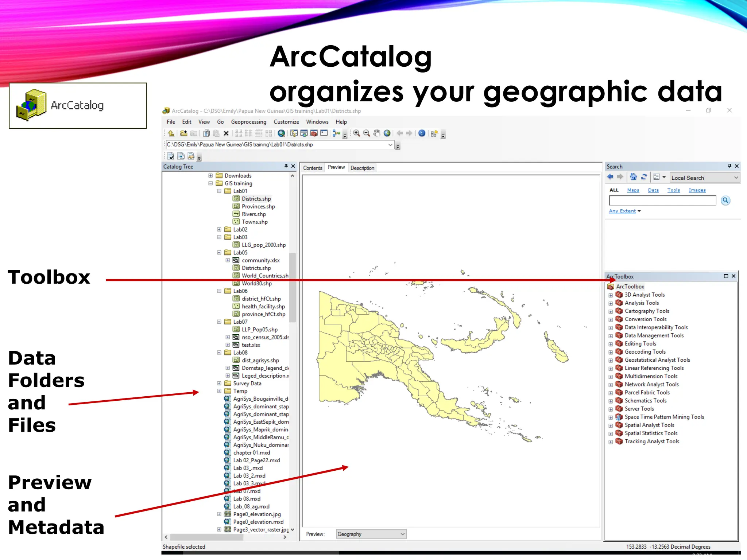Click the Catalog Tree vertical scrollbar thumb
Image resolution: width=747 pixels, height=560 pixels.
[292, 288]
